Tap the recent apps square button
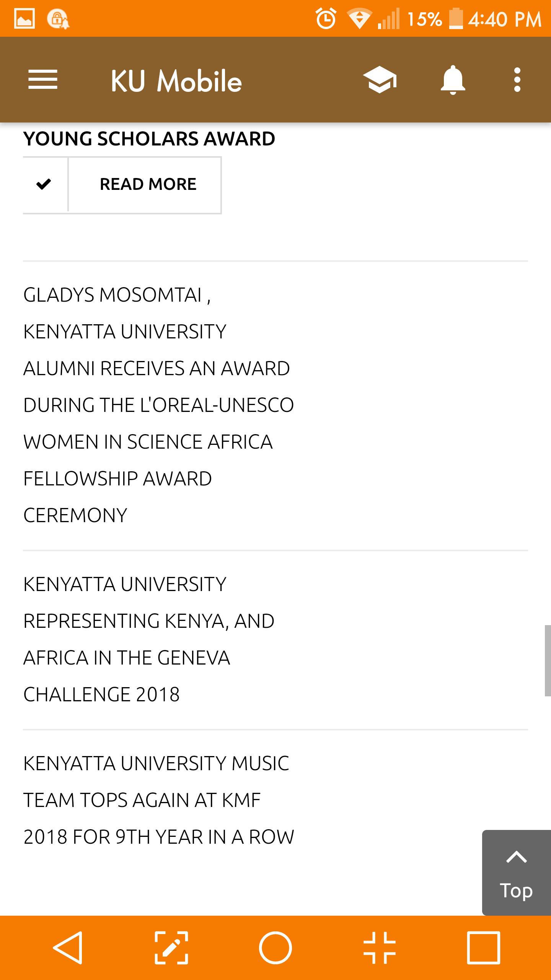Image resolution: width=551 pixels, height=980 pixels. 483,948
